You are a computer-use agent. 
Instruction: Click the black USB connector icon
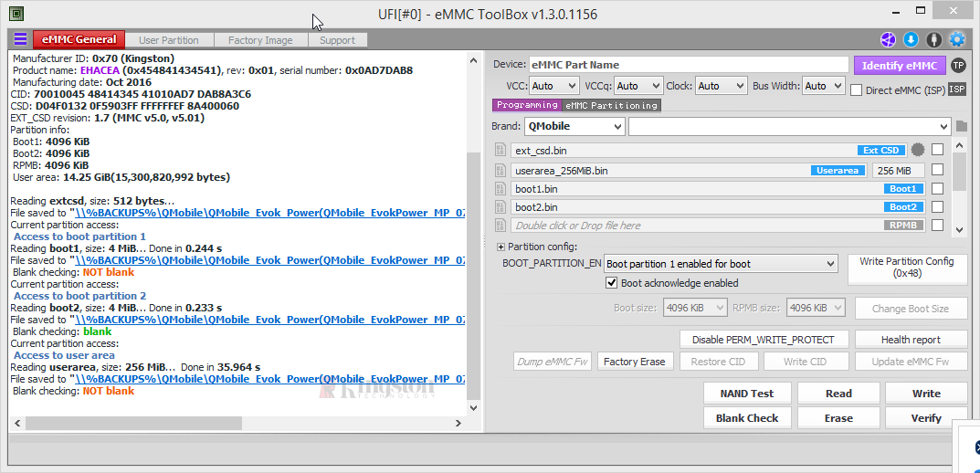[934, 40]
